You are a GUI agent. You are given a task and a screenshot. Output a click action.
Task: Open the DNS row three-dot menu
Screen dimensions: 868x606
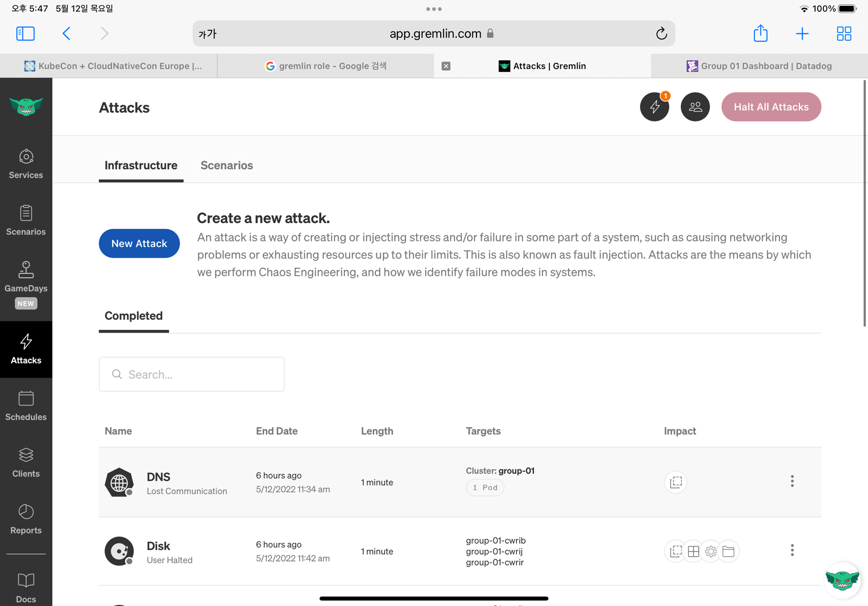[792, 481]
